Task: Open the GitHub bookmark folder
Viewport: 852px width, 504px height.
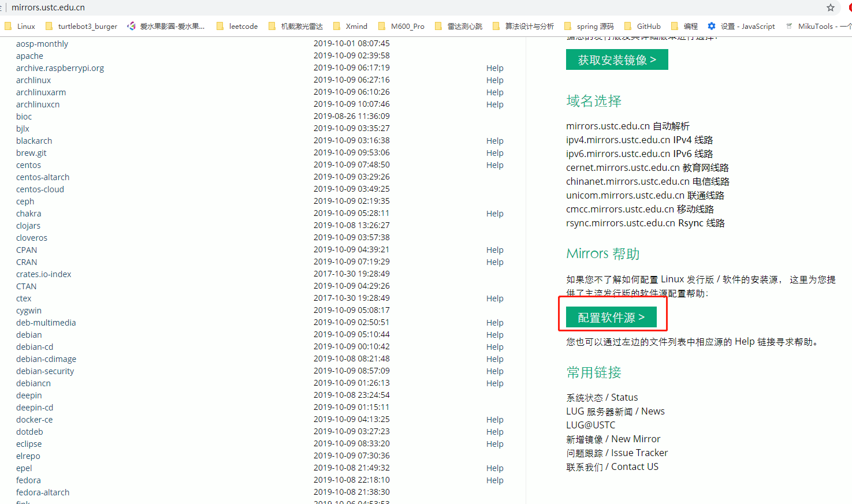Action: (642, 26)
